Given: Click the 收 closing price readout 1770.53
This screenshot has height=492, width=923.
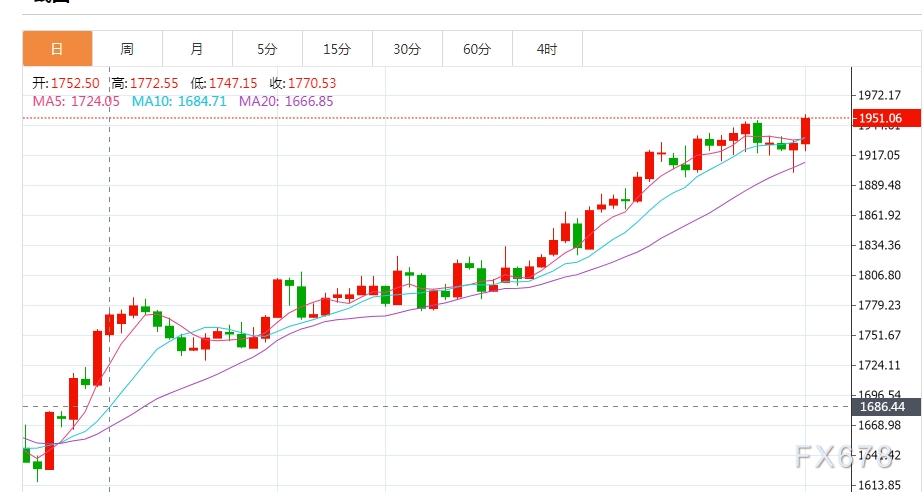Looking at the screenshot, I should pyautogui.click(x=303, y=83).
